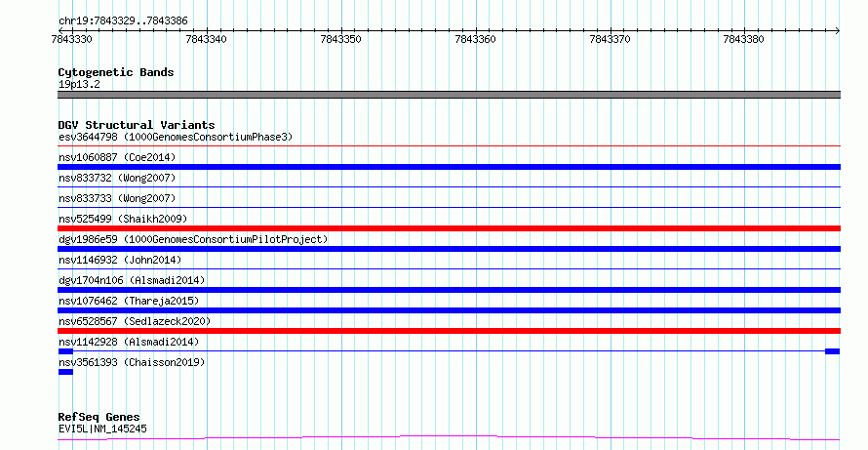Click the blue nsv1076462 variant bar
The width and height of the screenshot is (868, 450).
(449, 310)
